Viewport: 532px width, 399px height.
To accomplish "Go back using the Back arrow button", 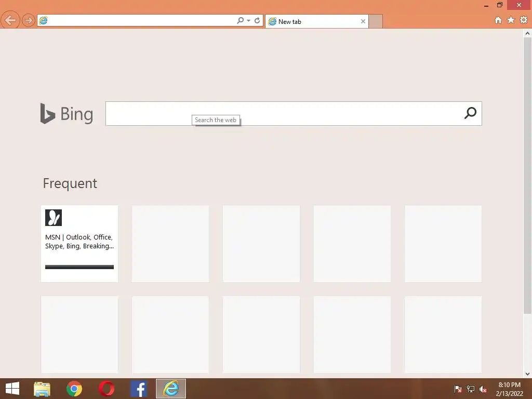I will point(10,20).
